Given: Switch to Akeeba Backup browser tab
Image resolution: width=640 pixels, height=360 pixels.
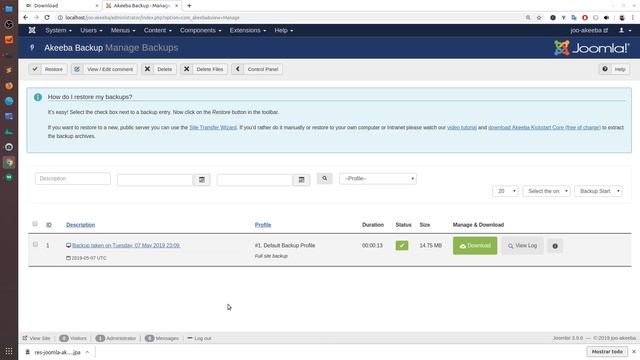Looking at the screenshot, I should [141, 6].
